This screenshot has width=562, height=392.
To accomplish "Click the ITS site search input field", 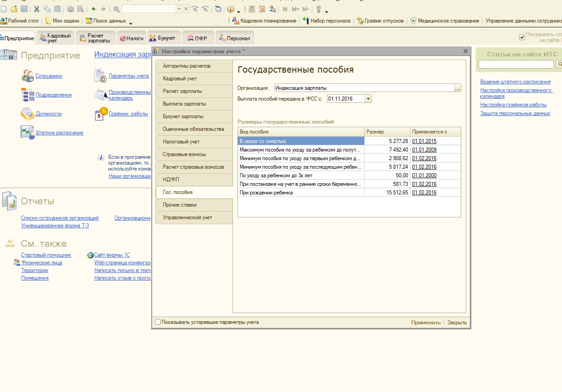I will (516, 65).
